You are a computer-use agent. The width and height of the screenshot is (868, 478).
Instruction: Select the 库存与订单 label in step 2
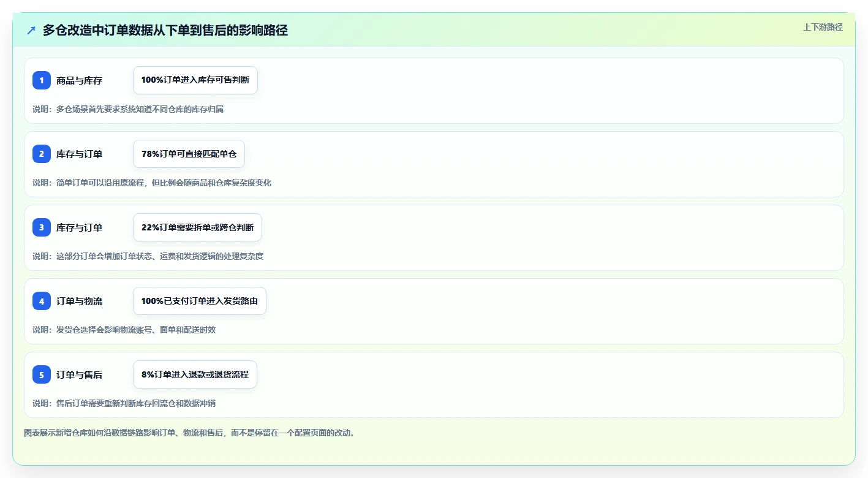tap(79, 154)
